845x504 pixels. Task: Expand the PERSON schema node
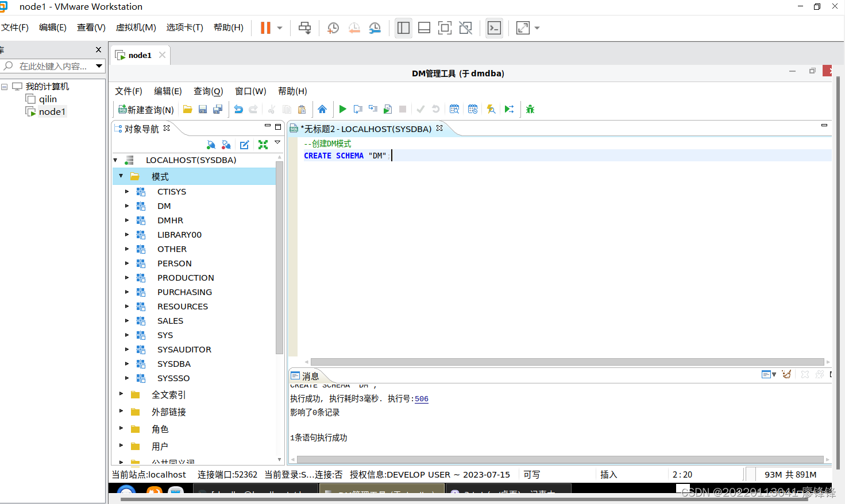coord(127,263)
